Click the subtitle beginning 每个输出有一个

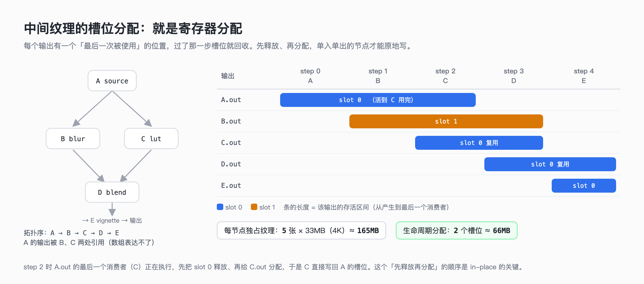tap(218, 46)
